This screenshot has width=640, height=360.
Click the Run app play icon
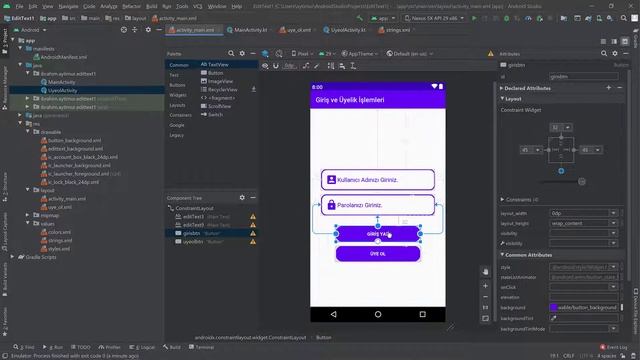(474, 18)
